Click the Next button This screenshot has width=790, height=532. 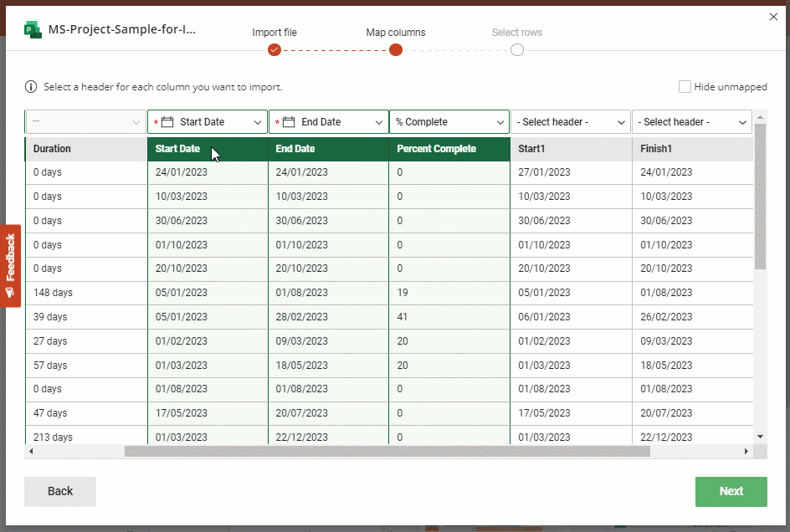pos(731,492)
